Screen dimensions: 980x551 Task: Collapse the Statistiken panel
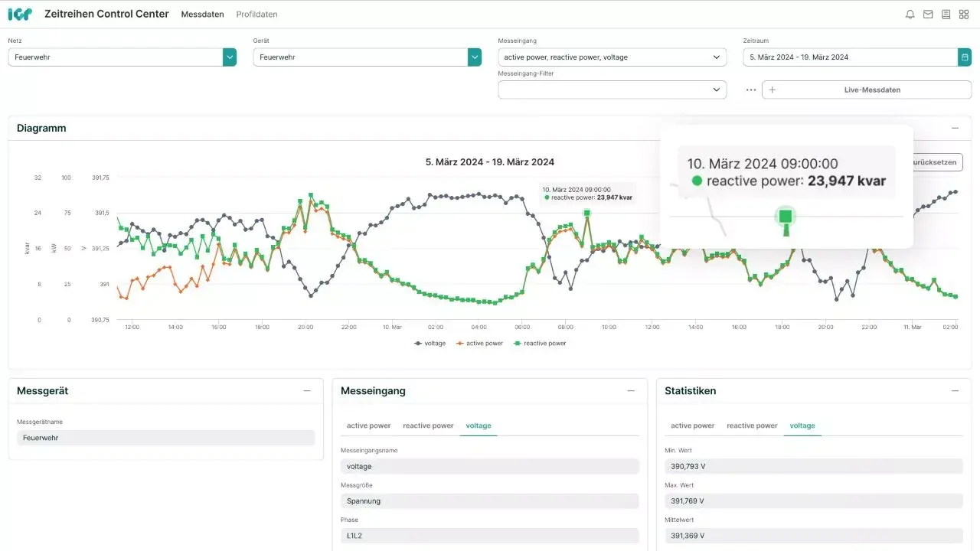[x=955, y=391]
